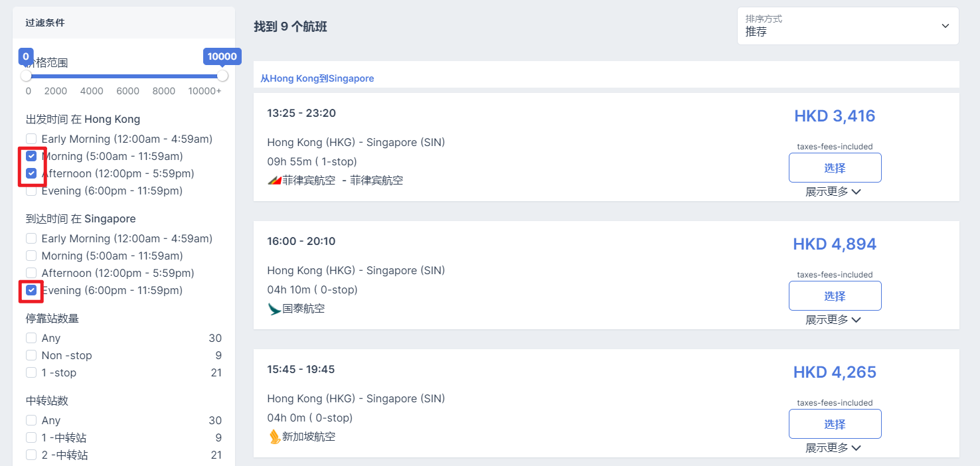Screen dimensions: 980x466
Task: Click the Philippine Airlines logo icon
Action: coord(274,181)
